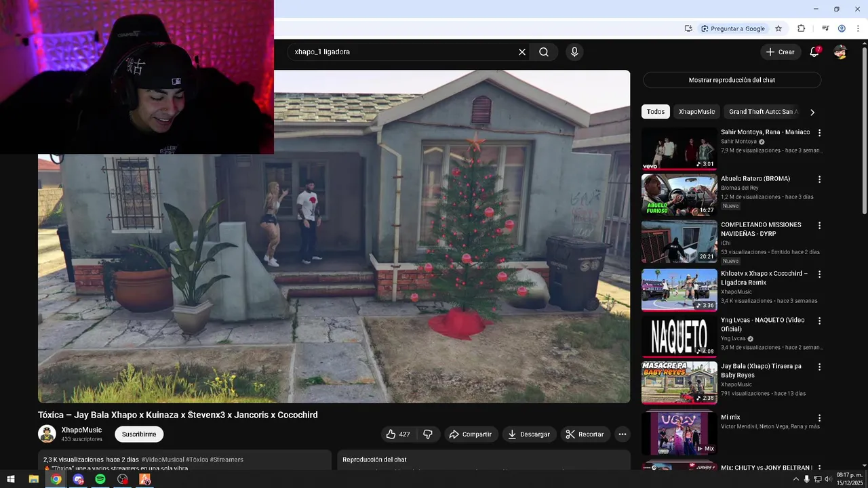The width and height of the screenshot is (868, 488).
Task: Select the Todos filter chip
Action: (x=656, y=112)
